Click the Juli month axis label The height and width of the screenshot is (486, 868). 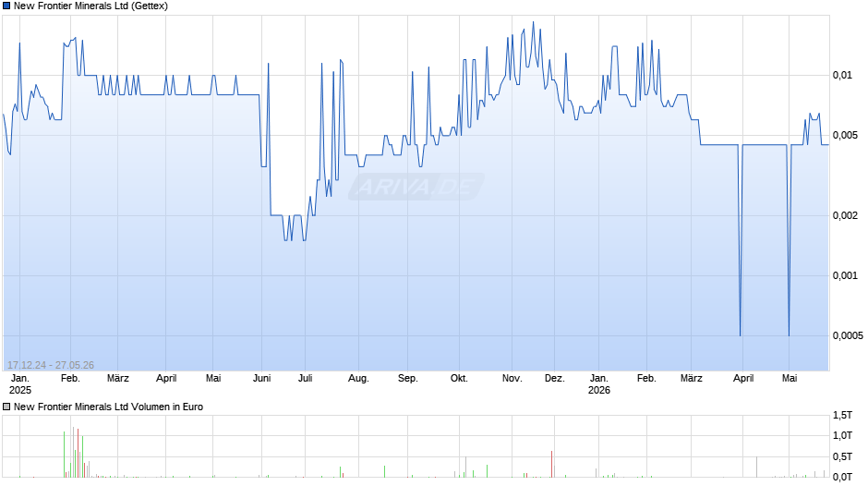click(305, 379)
